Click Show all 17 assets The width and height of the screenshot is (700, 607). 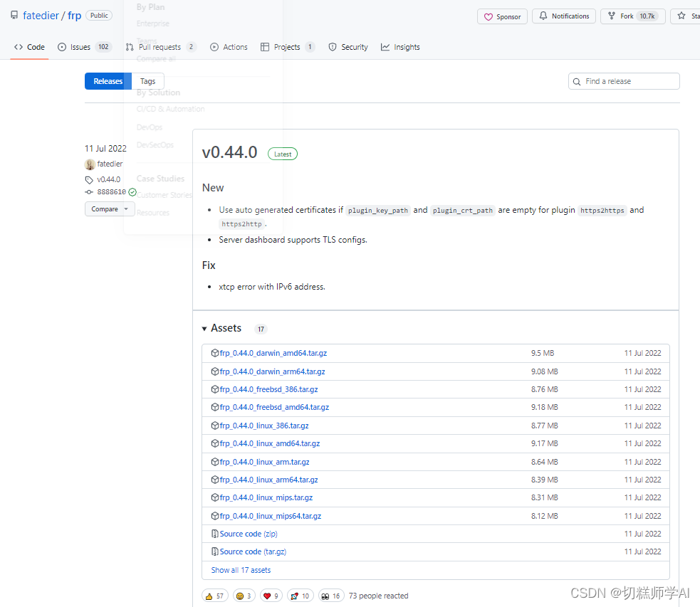(241, 570)
